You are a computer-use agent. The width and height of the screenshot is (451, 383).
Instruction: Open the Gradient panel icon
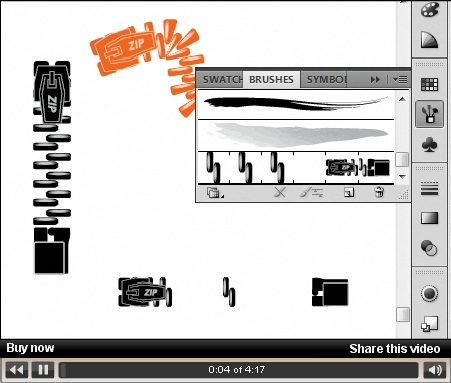429,218
